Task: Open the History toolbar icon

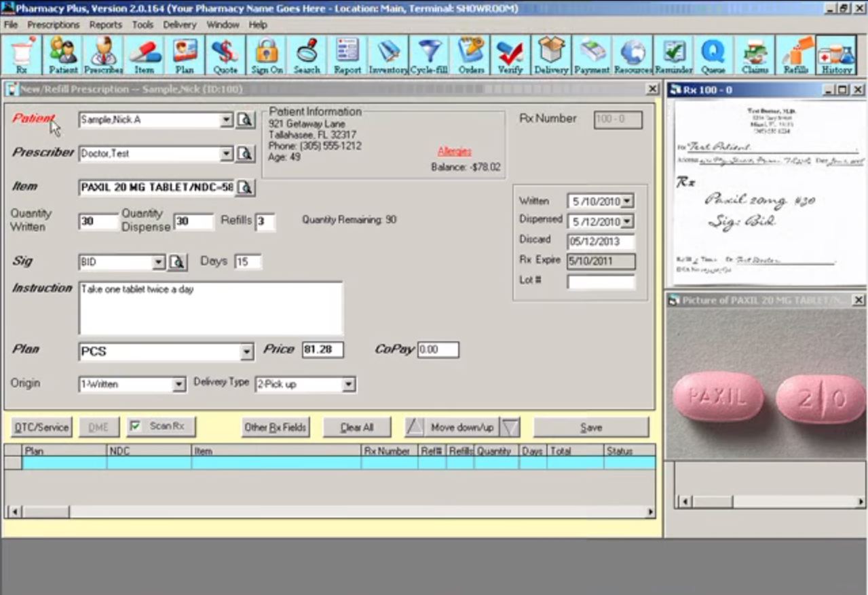Action: (x=836, y=55)
